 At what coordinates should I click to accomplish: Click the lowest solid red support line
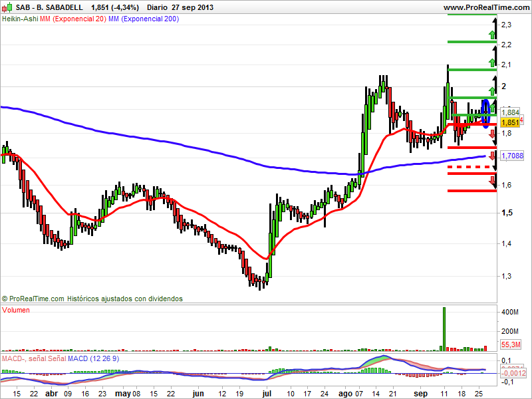pos(472,191)
